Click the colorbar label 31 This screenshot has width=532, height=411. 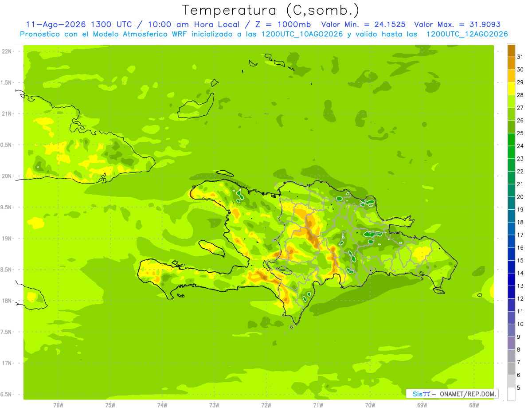click(520, 56)
